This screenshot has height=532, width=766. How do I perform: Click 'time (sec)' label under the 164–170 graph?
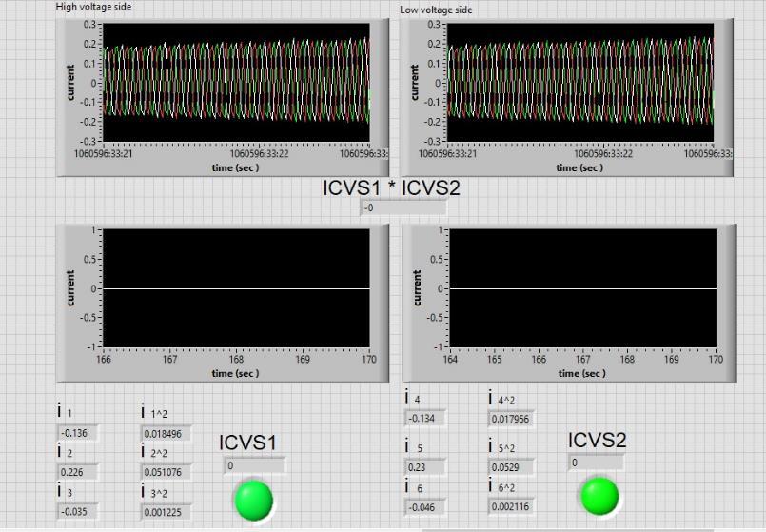581,373
